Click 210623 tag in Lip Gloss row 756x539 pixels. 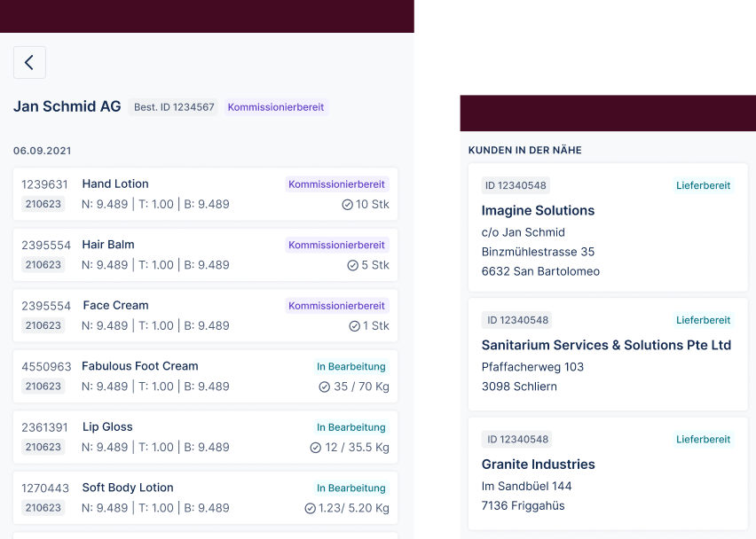point(43,447)
